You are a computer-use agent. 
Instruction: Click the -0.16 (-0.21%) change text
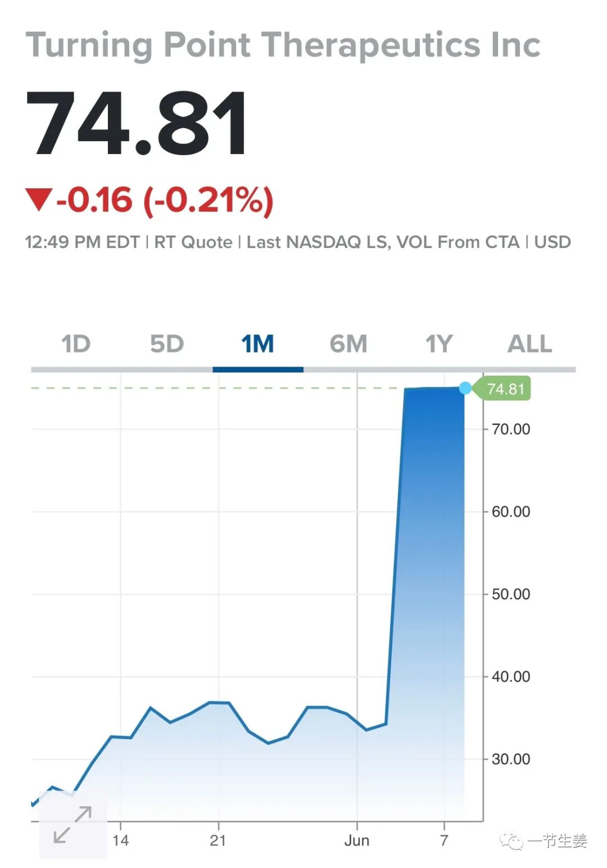[x=165, y=200]
